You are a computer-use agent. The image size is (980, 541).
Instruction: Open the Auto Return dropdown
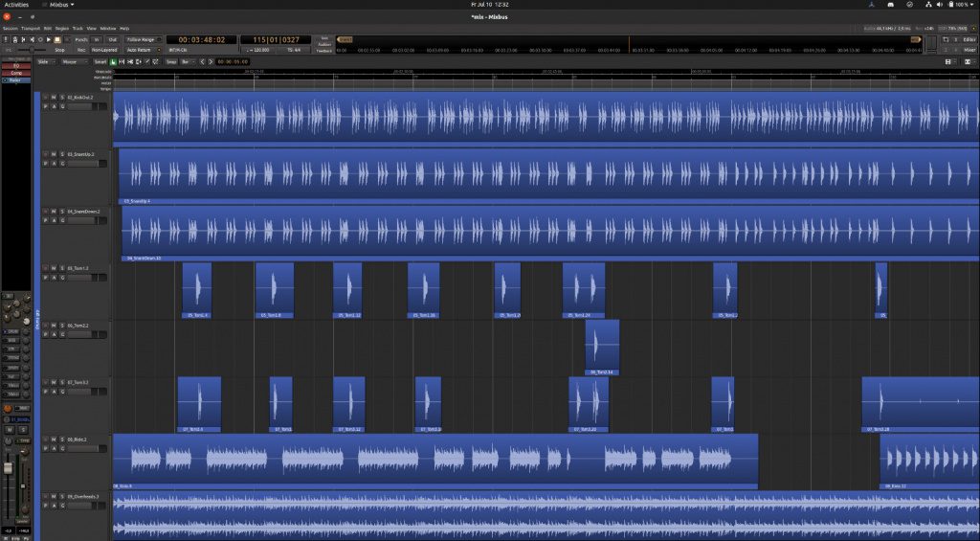click(144, 50)
